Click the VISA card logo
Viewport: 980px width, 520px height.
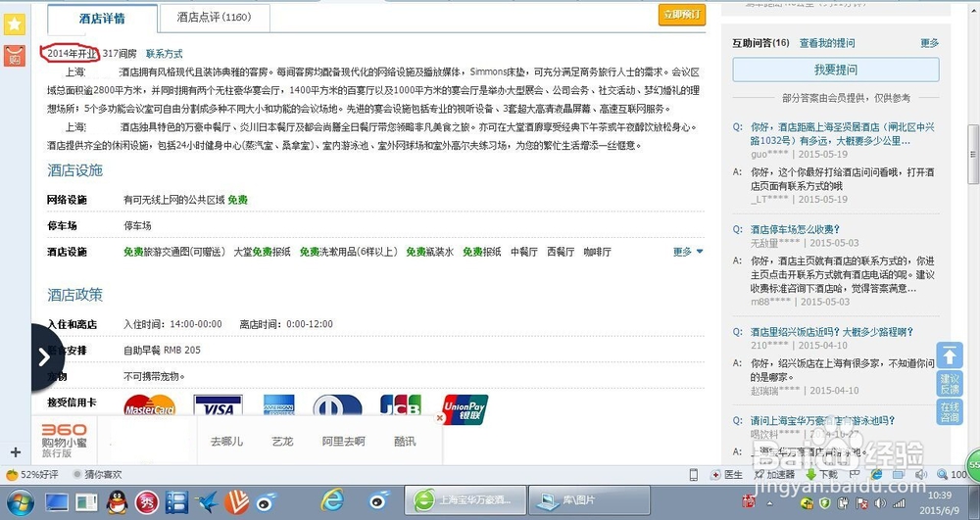click(219, 405)
